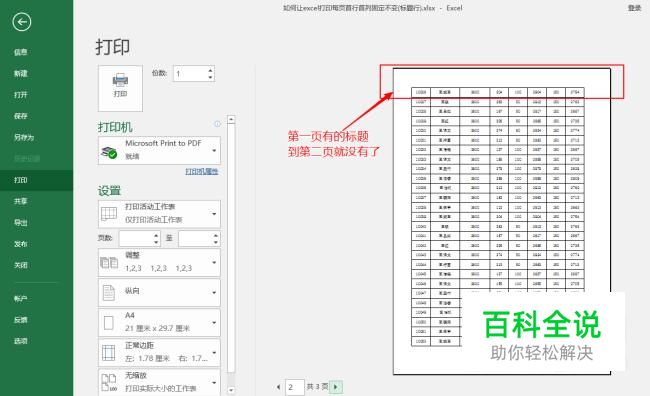Open the 打印活动工作表 print range dropdown

[160, 214]
